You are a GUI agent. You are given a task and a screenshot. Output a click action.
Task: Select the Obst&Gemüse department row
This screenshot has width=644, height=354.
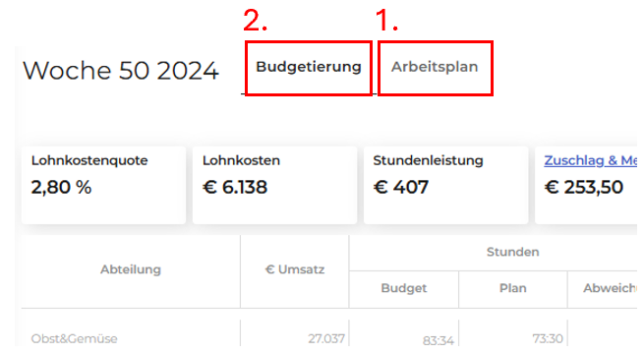click(329, 338)
